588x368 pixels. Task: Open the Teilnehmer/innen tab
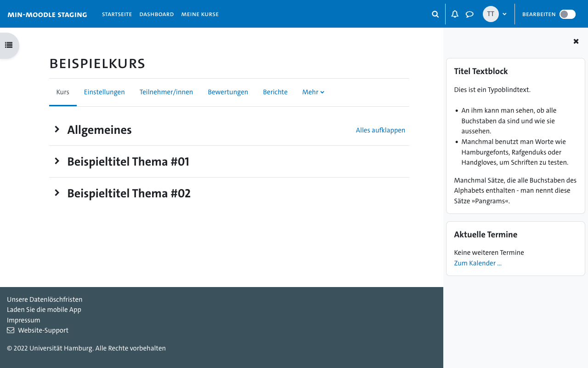click(x=166, y=92)
